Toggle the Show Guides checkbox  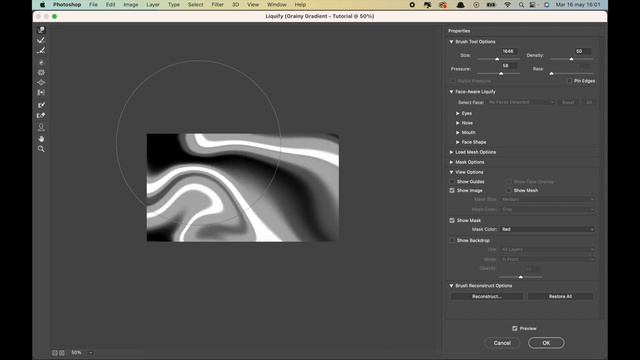(452, 182)
